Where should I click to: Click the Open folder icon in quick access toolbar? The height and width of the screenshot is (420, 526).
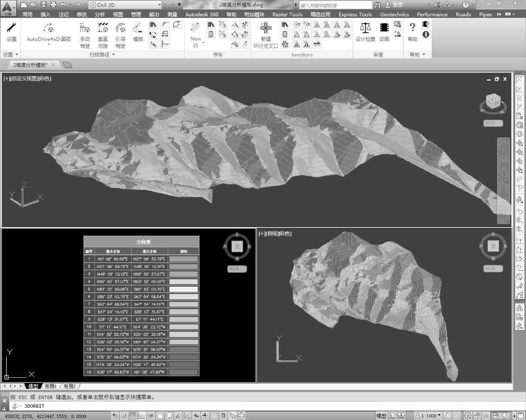[34, 4]
